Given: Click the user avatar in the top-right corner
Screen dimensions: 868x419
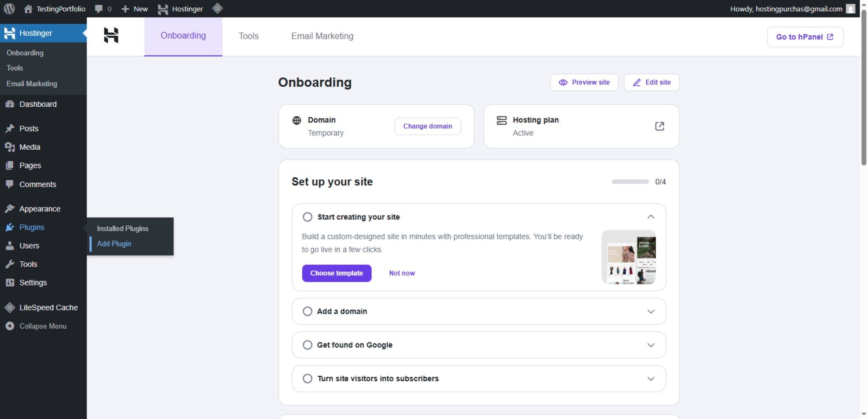Looking at the screenshot, I should [851, 9].
